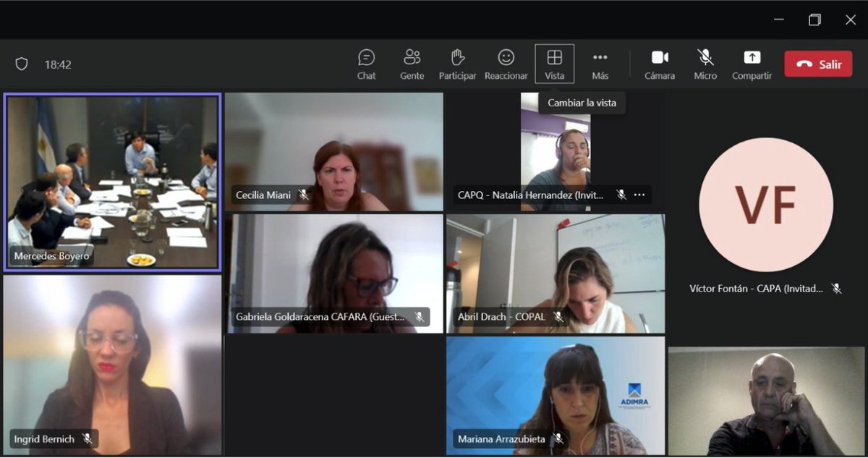Image resolution: width=868 pixels, height=458 pixels.
Task: Open more options for Natalia Hernandez tile
Action: (x=639, y=195)
